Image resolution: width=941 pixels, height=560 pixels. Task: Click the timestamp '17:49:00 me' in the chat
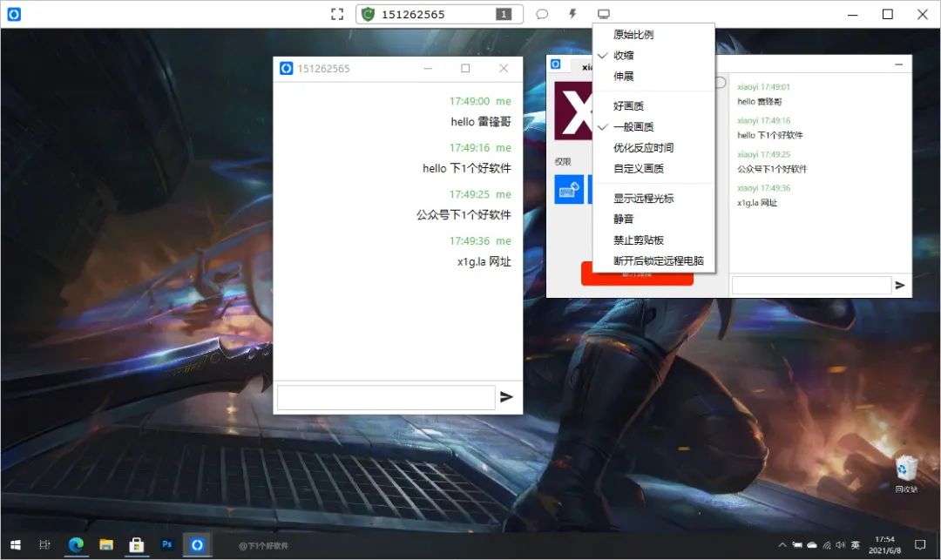pyautogui.click(x=480, y=101)
